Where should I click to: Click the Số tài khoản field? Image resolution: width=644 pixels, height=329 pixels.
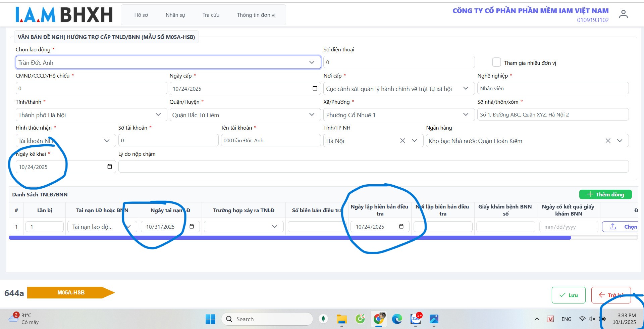168,140
